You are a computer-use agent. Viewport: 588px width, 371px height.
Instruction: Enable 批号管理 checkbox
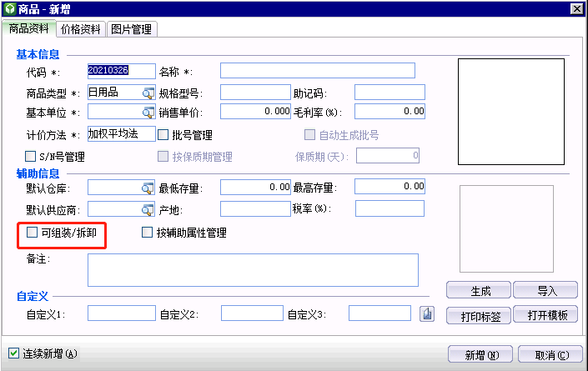(163, 134)
